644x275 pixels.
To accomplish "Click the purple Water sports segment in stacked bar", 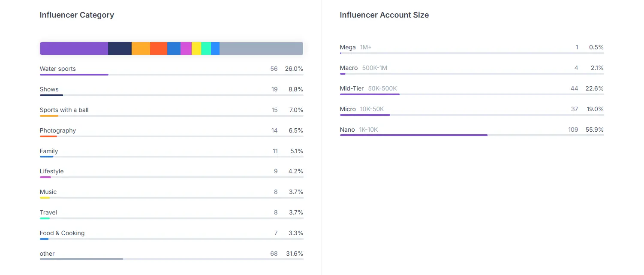I will tap(74, 48).
